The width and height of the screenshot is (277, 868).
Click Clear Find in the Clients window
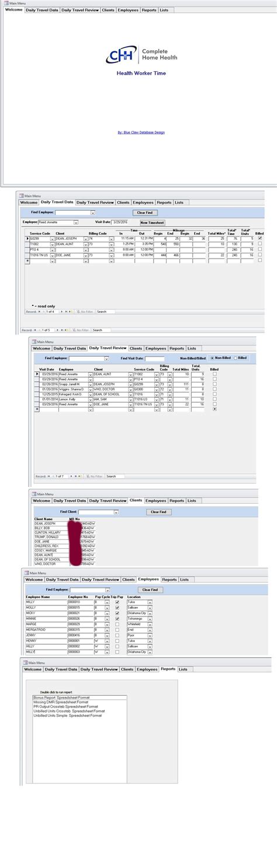158,512
